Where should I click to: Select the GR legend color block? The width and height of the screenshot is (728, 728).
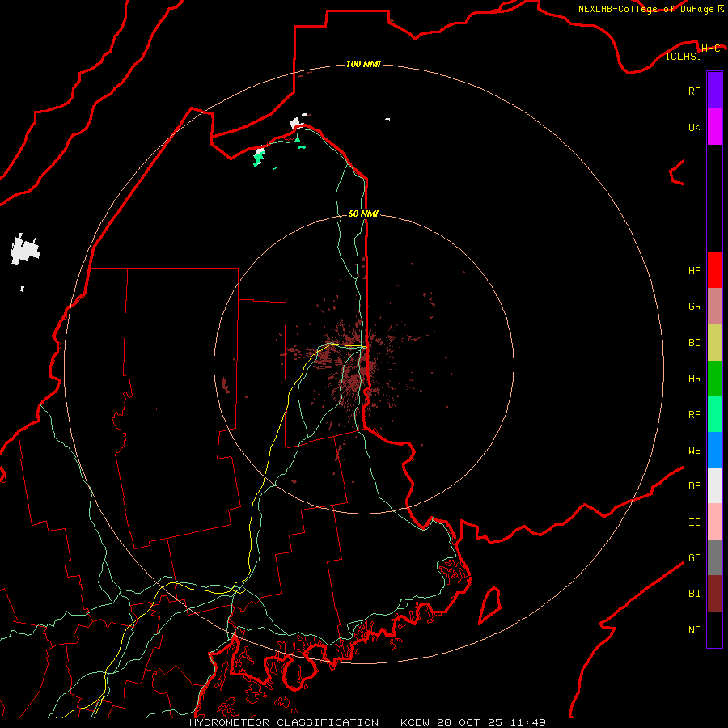point(714,307)
